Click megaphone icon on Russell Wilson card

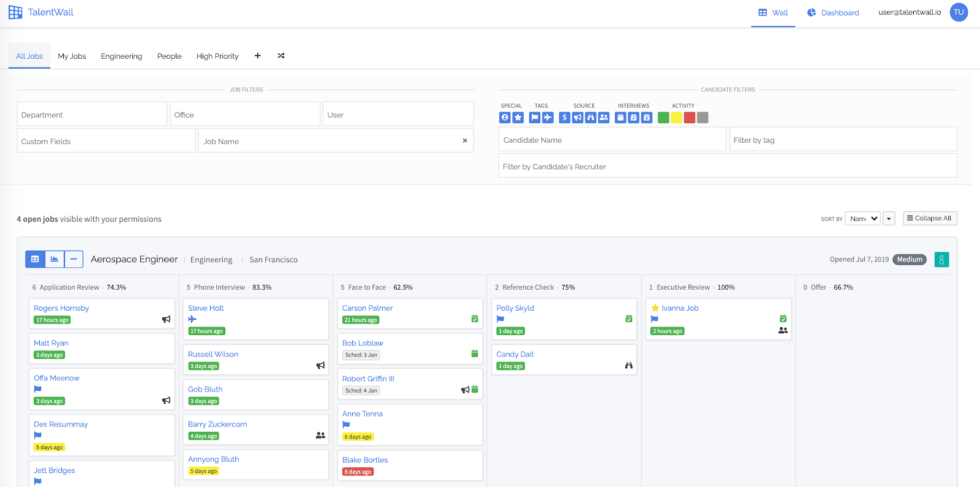pyautogui.click(x=320, y=366)
